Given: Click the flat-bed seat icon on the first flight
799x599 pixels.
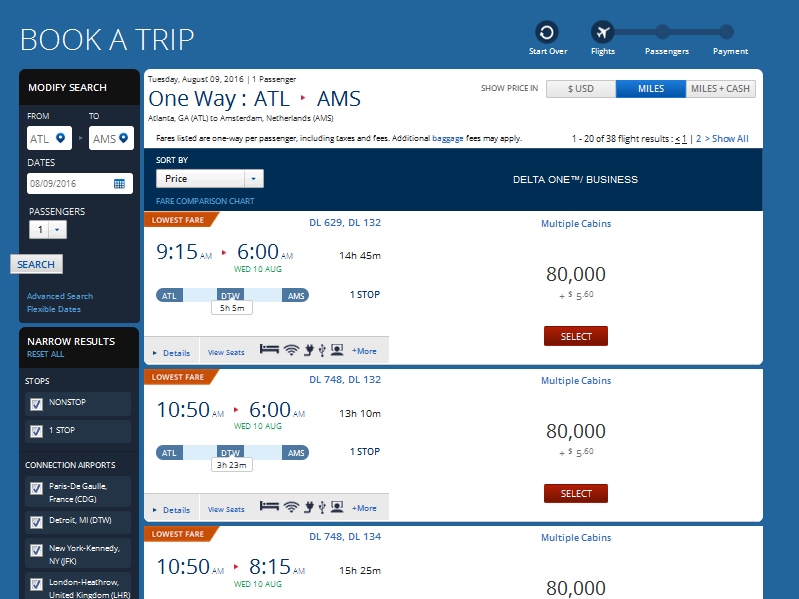Looking at the screenshot, I should 269,350.
